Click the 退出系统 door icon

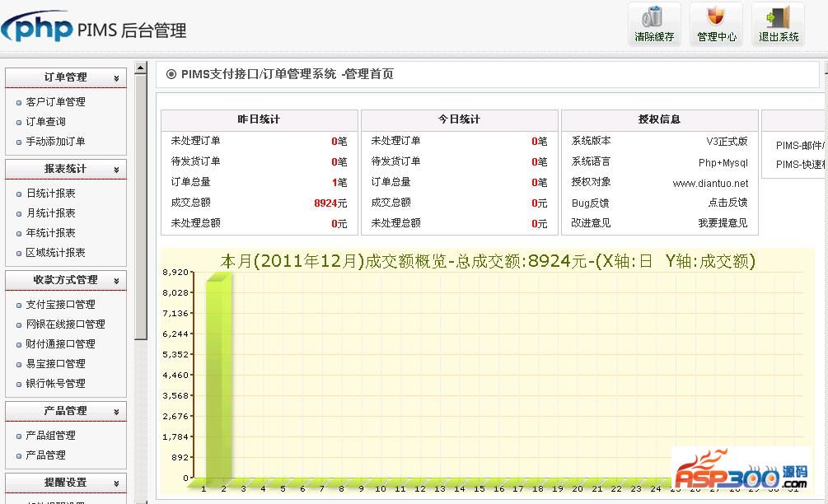778,16
